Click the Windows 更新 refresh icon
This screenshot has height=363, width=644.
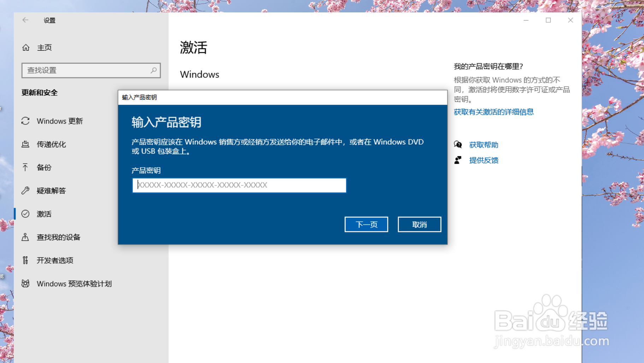tap(25, 121)
